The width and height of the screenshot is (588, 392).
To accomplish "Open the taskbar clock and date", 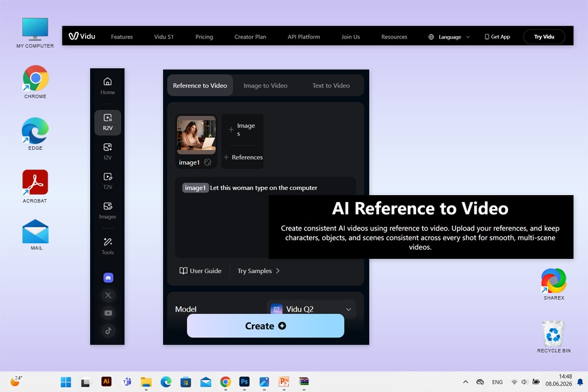I will (x=559, y=380).
